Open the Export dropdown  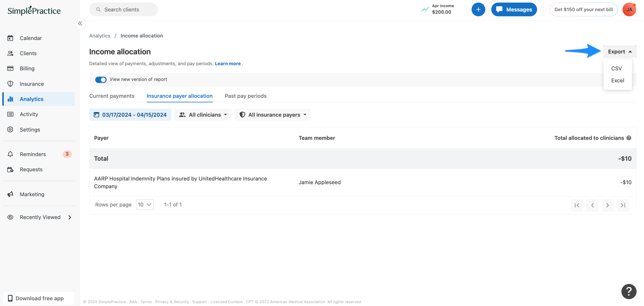[x=620, y=51]
